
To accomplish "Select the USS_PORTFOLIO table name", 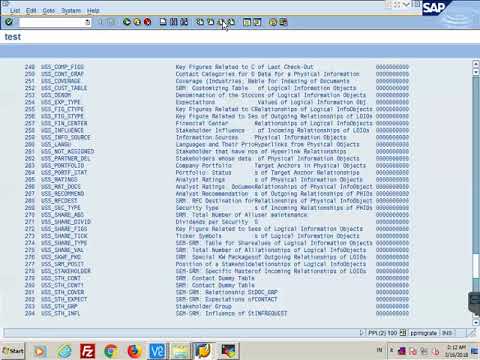I will coord(62,165).
